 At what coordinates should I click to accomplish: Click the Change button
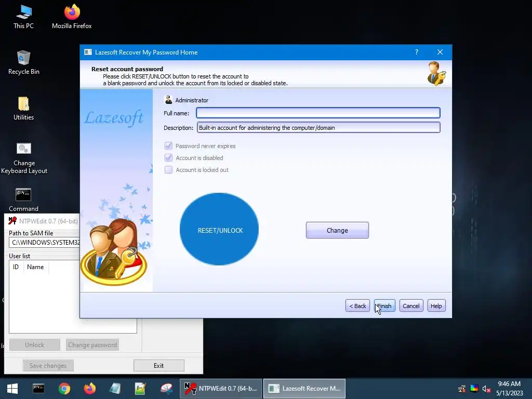pyautogui.click(x=337, y=230)
